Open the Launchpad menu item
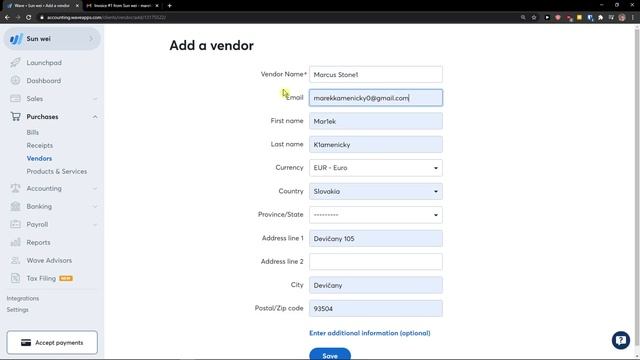 pyautogui.click(x=44, y=62)
